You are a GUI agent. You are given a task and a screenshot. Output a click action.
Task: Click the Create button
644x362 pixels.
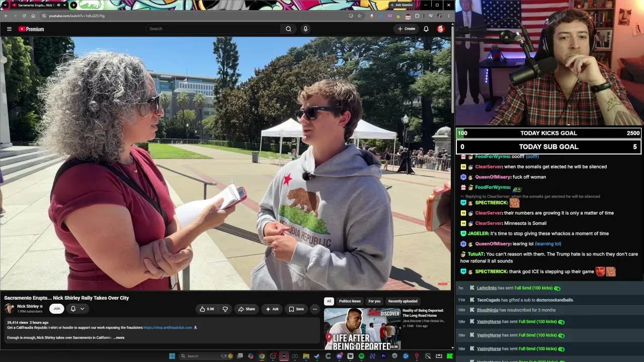tap(407, 29)
